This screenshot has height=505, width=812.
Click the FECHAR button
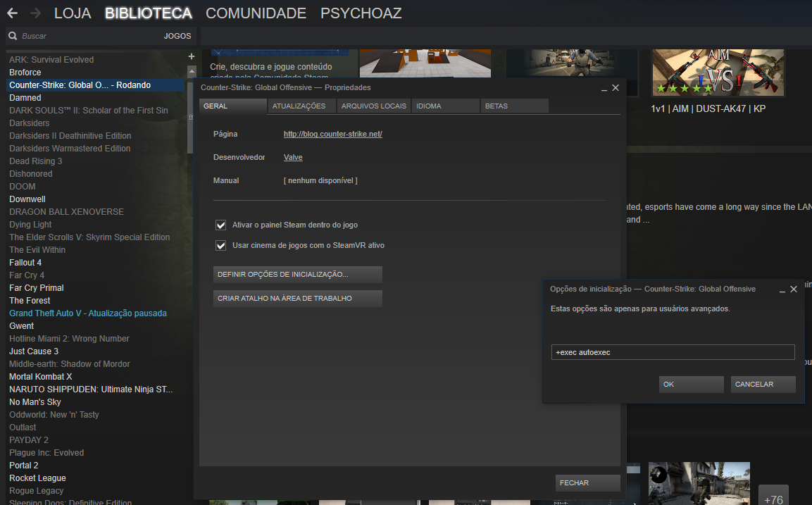[x=588, y=482]
